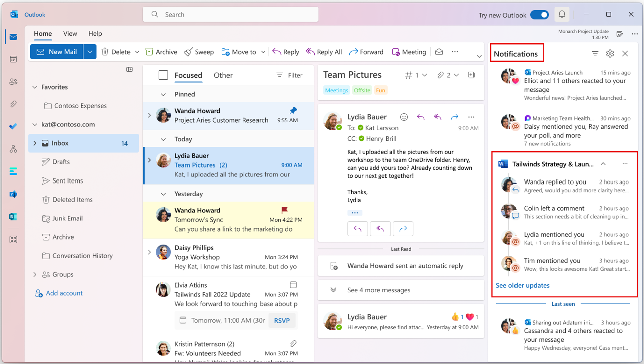Open the View ribbon tab
The image size is (644, 364).
click(70, 34)
